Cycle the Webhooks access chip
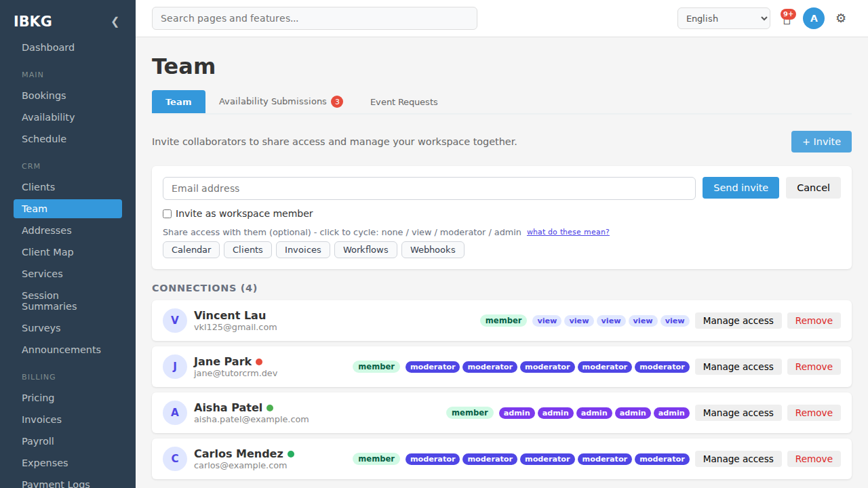 (x=433, y=249)
